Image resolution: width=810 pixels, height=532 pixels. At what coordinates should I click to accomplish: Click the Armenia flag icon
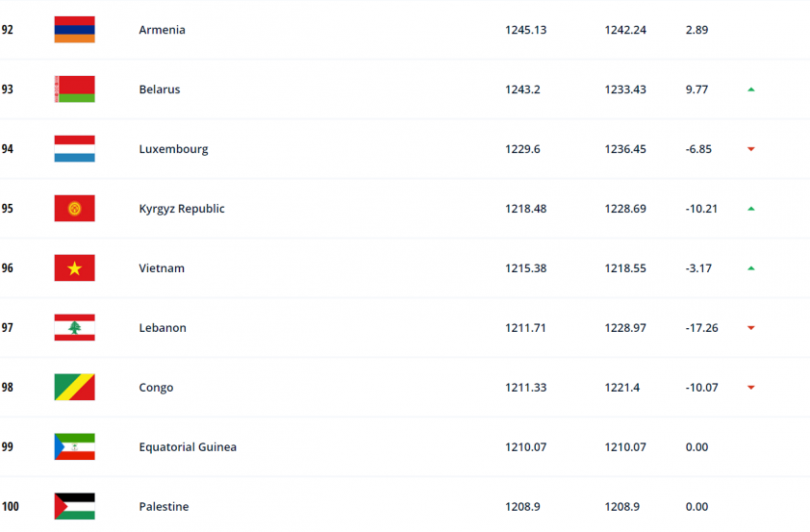(74, 30)
